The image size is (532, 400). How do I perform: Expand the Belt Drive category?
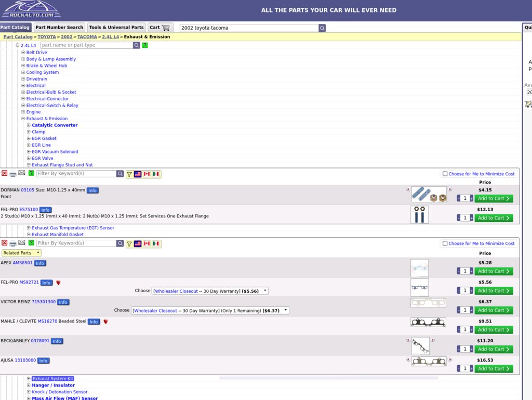23,53
